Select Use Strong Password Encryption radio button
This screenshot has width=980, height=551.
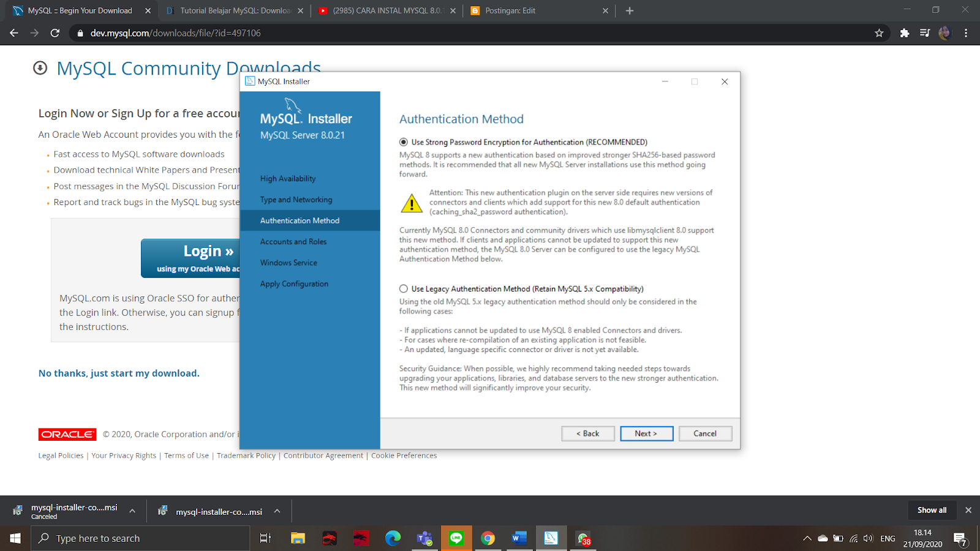[x=404, y=142]
